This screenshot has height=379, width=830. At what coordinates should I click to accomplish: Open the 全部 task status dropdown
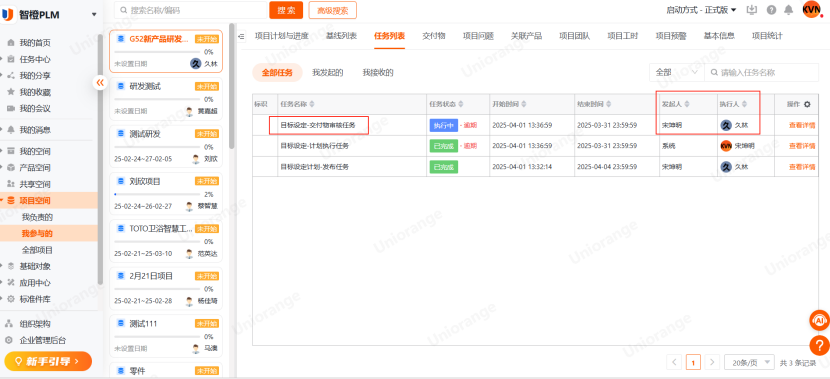pyautogui.click(x=676, y=73)
